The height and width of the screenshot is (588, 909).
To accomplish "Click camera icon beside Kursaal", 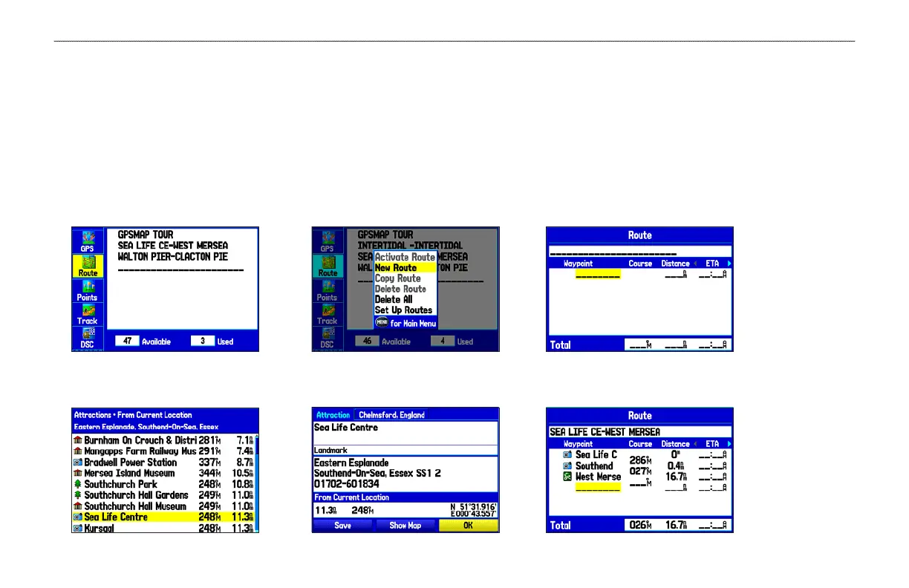I will (x=78, y=528).
